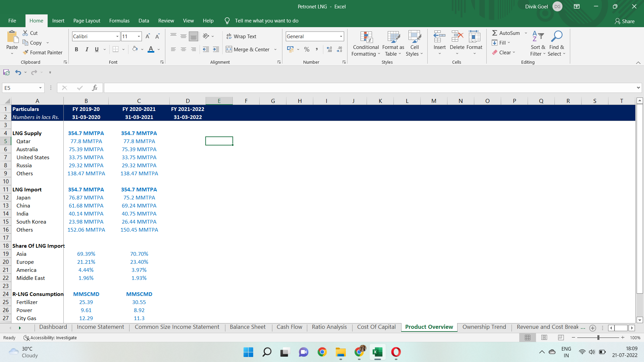Switch to Page Layout view icon
644x362 pixels.
544,338
